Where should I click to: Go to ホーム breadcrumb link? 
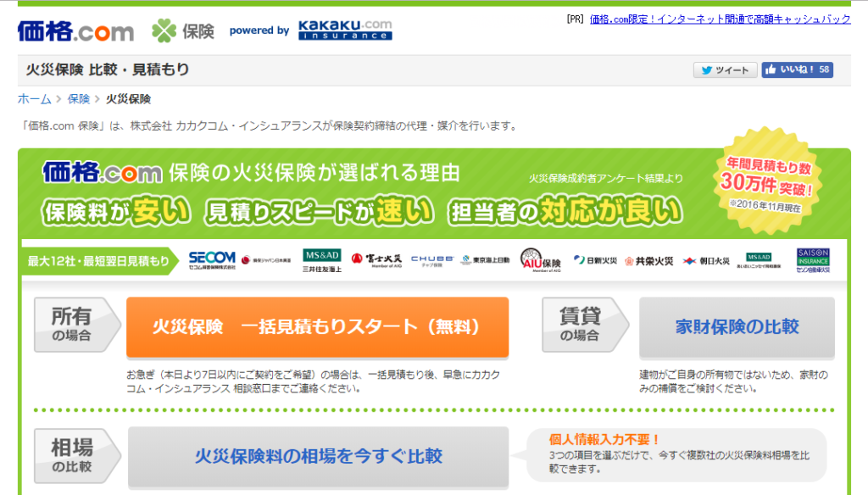(34, 99)
